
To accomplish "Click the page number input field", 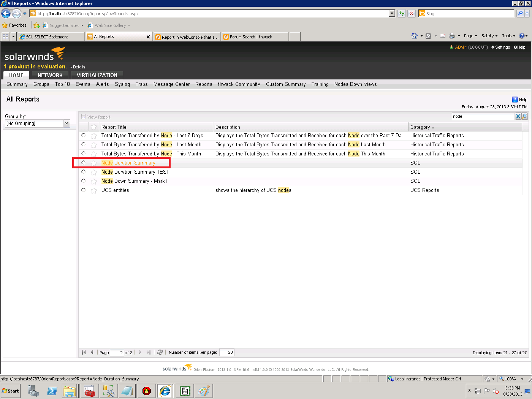I will click(117, 353).
